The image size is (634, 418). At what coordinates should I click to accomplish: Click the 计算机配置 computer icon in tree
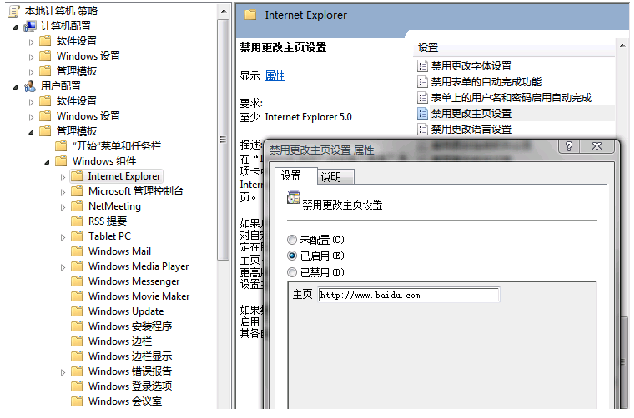pyautogui.click(x=29, y=26)
